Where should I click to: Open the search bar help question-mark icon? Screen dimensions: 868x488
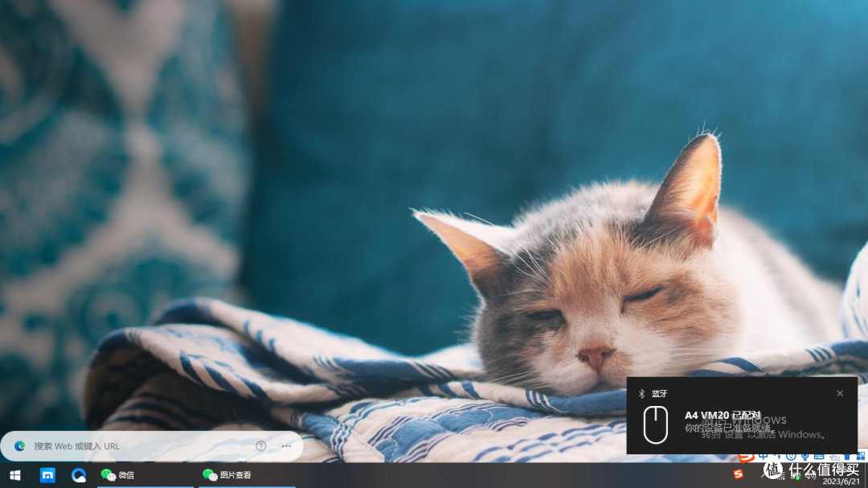coord(260,446)
